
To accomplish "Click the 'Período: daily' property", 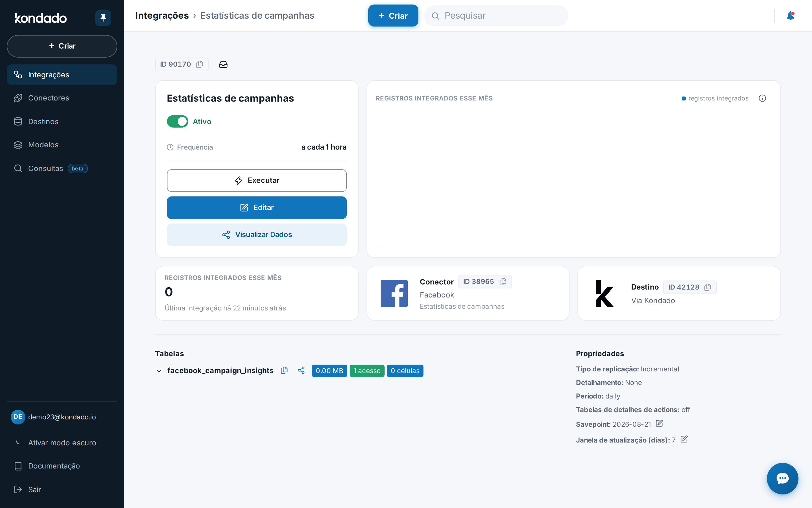I will (x=598, y=396).
